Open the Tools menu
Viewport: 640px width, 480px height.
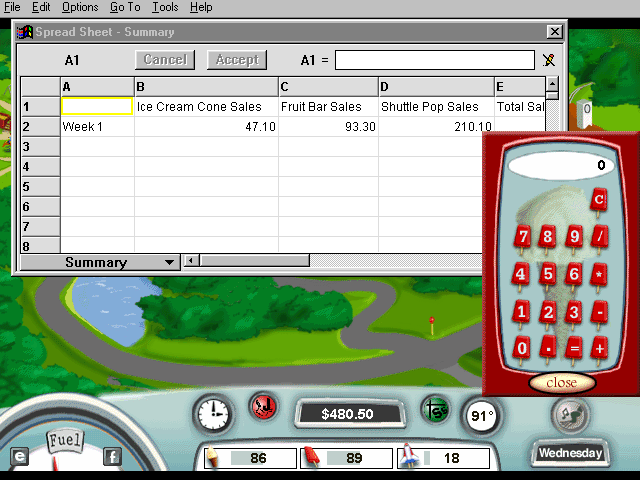pyautogui.click(x=165, y=7)
